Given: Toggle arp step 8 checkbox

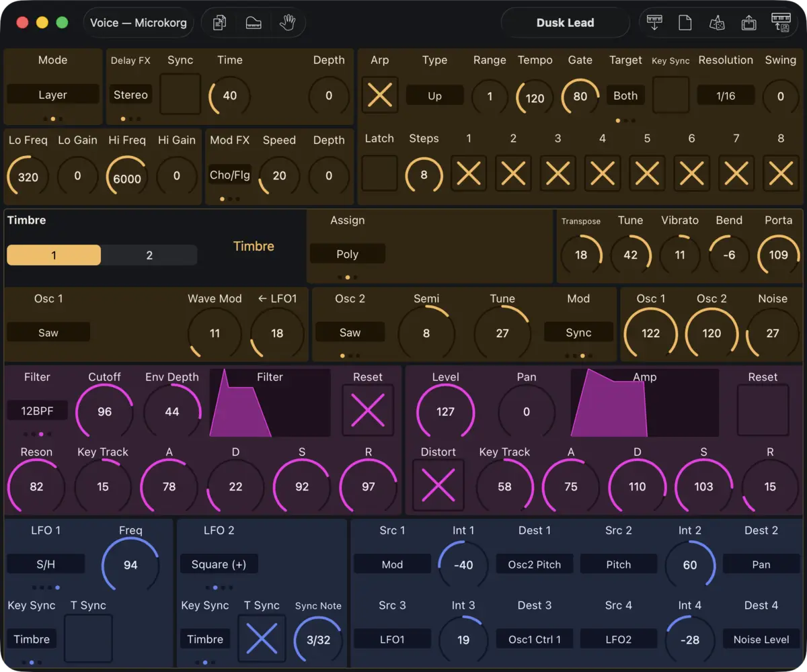Looking at the screenshot, I should [x=781, y=173].
